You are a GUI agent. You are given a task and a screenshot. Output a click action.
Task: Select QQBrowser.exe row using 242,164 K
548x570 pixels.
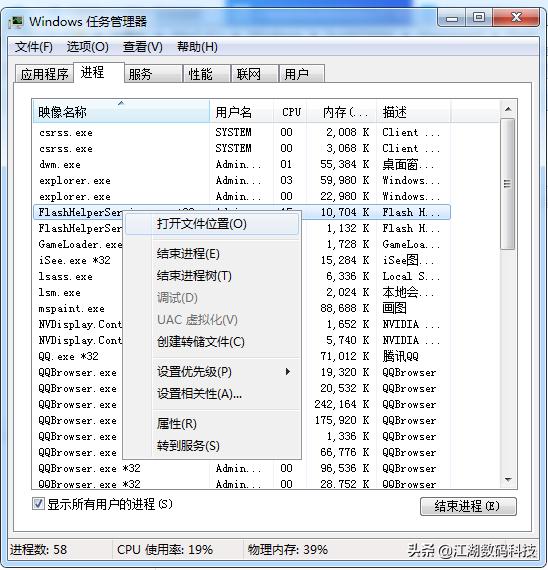coord(77,405)
